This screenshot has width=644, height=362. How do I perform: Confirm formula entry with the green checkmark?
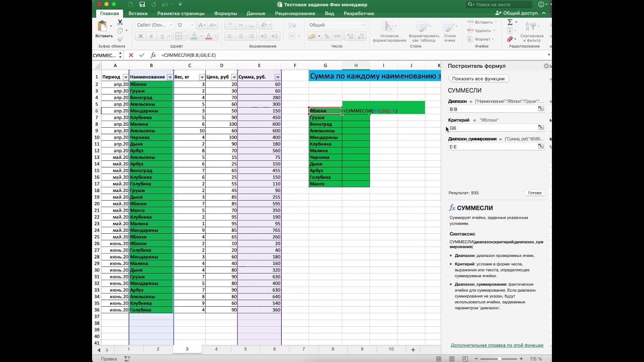(142, 55)
